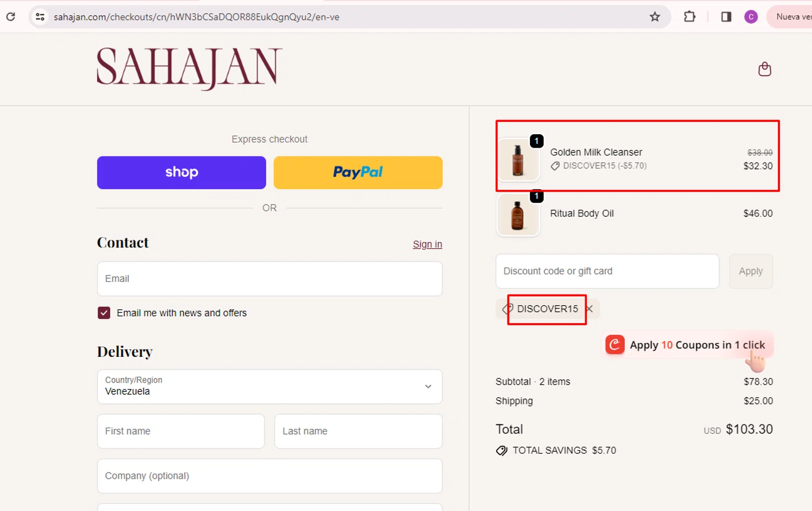Click the DISCOVER15 (-$5.70) discount label
The width and height of the screenshot is (812, 511).
(599, 166)
